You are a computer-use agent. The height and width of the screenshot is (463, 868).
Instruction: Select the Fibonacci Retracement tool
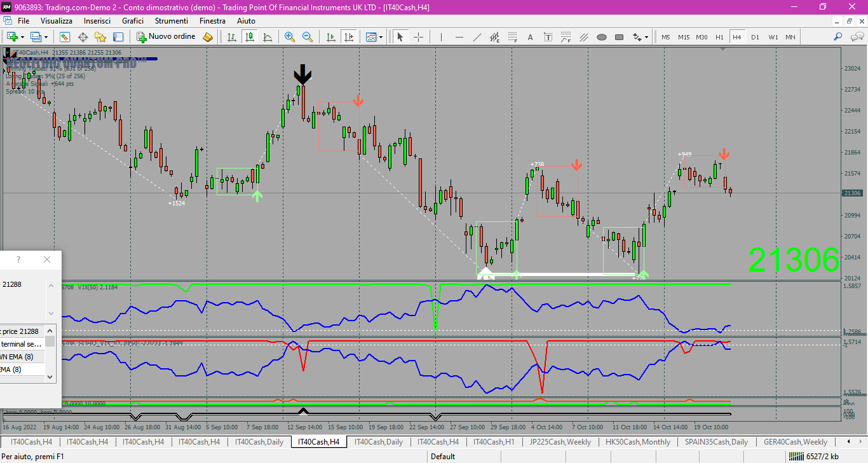tap(512, 37)
